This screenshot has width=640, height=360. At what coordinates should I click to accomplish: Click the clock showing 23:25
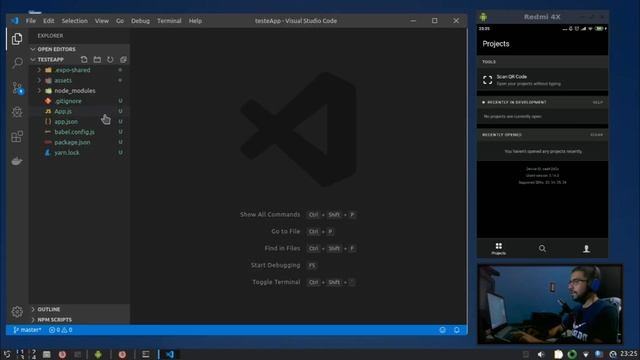point(629,353)
